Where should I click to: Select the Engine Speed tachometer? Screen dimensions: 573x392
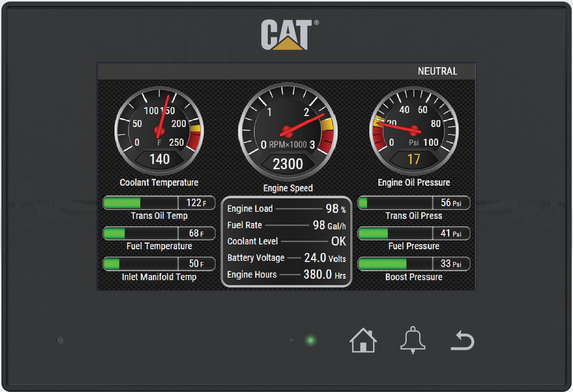point(288,132)
